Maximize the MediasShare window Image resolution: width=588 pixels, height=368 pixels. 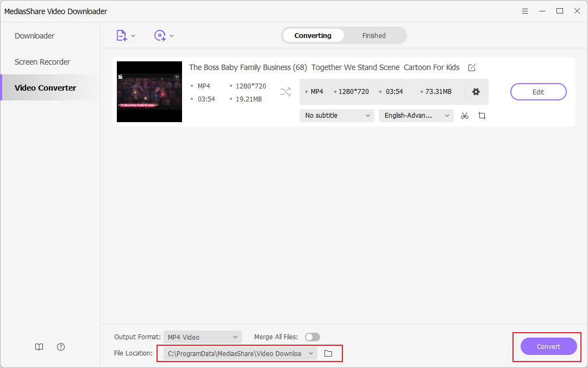(x=560, y=11)
